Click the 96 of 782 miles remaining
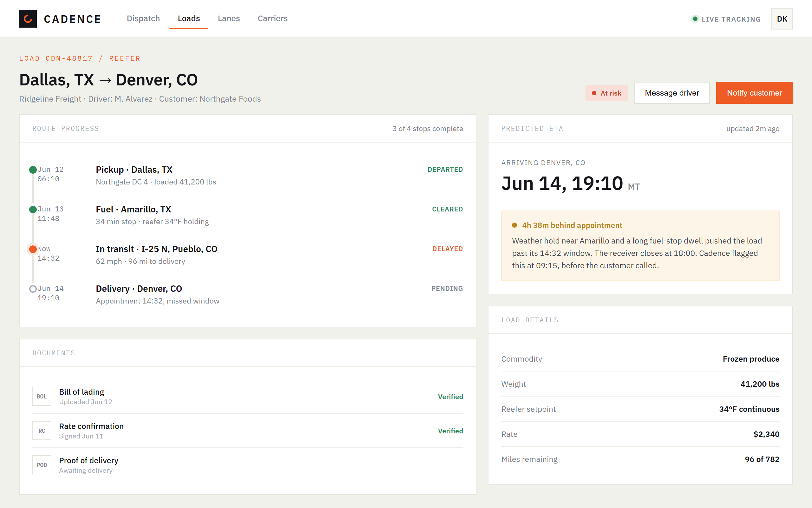This screenshot has width=812, height=508. point(762,459)
